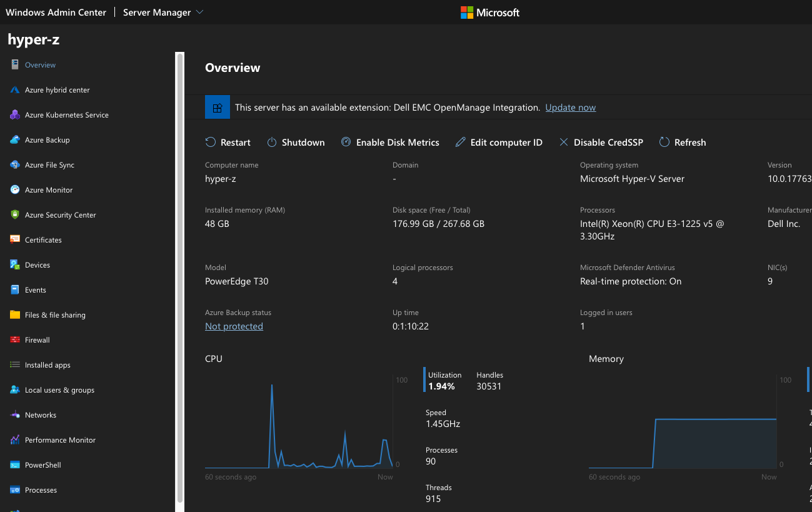812x512 pixels.
Task: Refresh the overview
Action: (x=683, y=143)
